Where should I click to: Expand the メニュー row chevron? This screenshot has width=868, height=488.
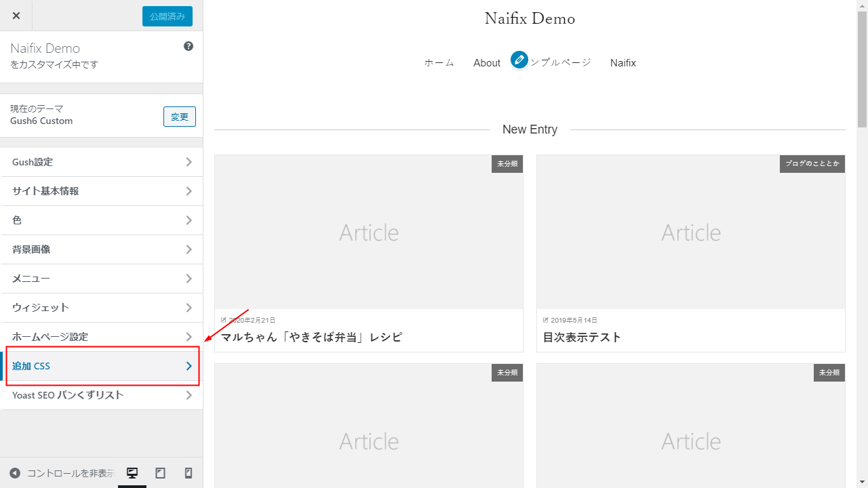(x=189, y=279)
